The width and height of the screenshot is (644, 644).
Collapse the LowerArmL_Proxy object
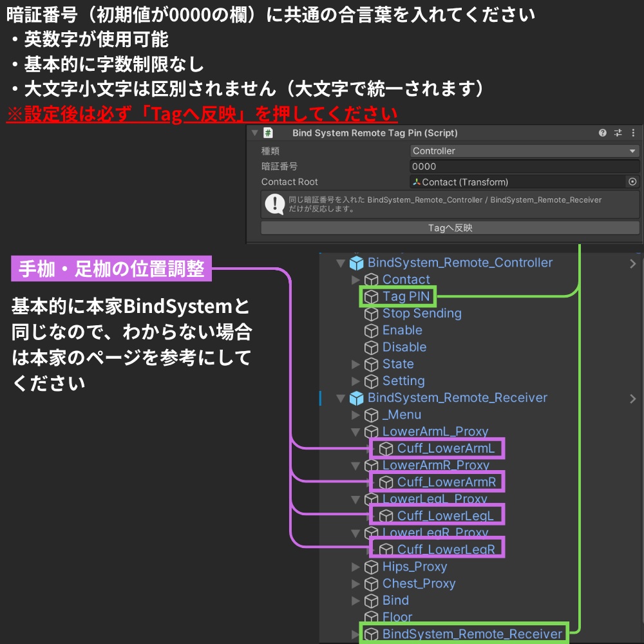click(355, 432)
